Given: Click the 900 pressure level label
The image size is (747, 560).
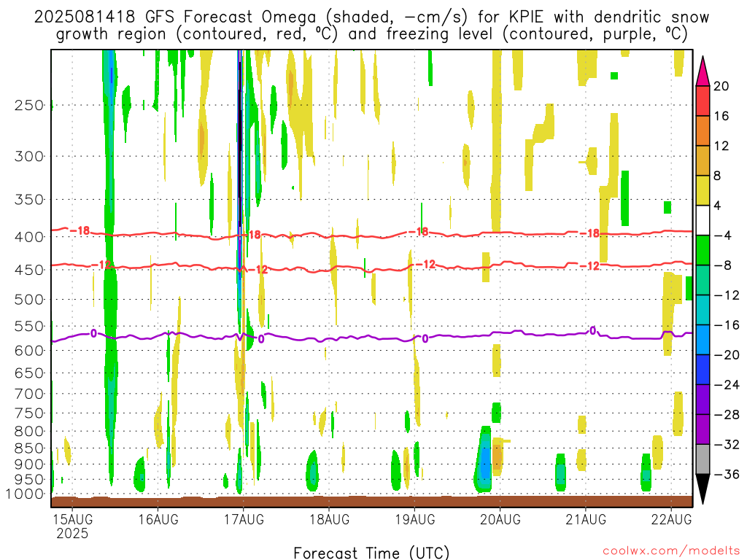Looking at the screenshot, I should 29,464.
